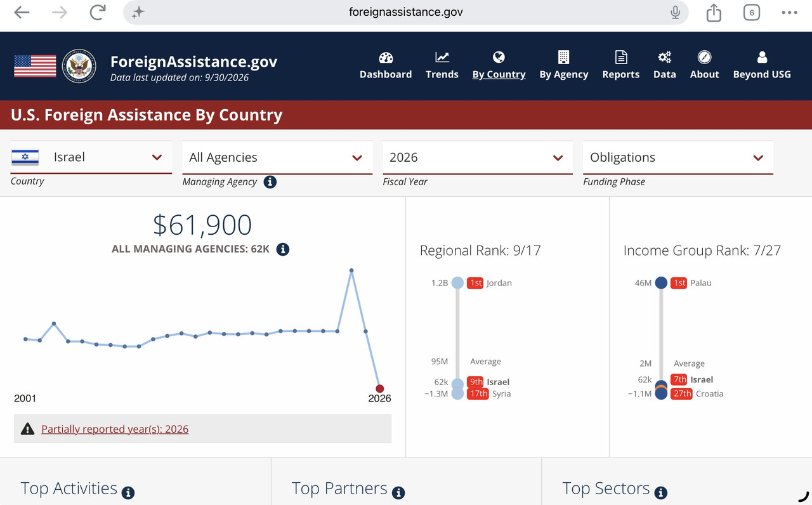Open Reports document icon

(621, 58)
